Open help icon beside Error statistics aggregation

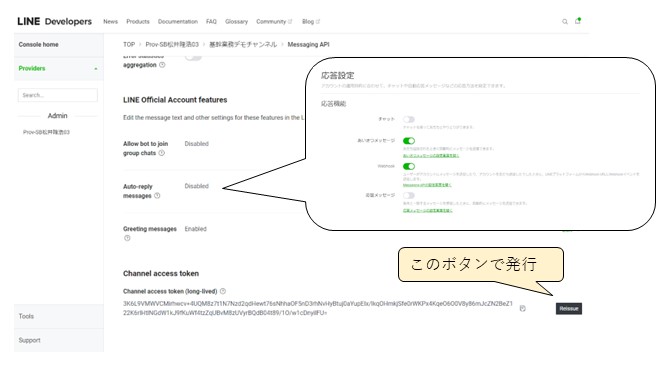162,65
